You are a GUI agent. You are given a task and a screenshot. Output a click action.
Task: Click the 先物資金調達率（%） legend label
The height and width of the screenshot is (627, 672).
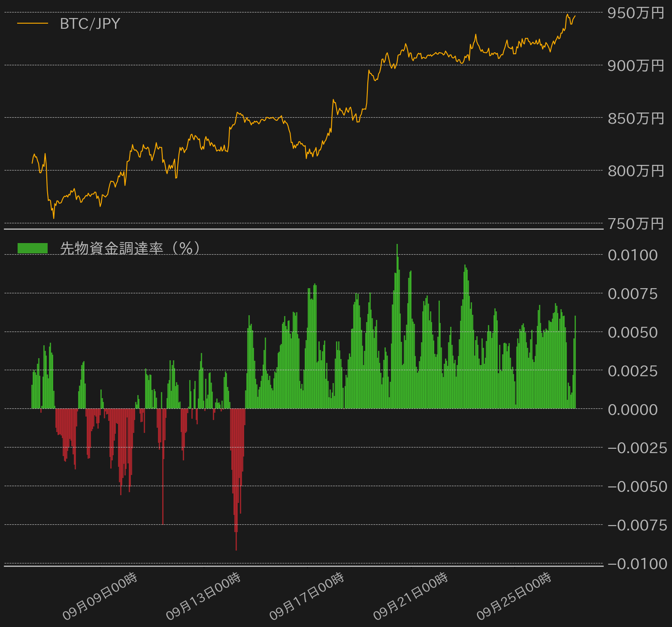coord(130,248)
